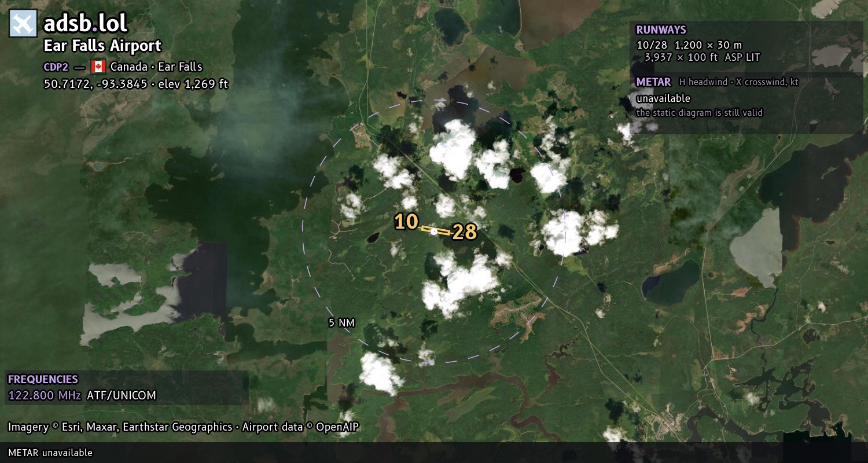
Task: Click the Canada flag icon
Action: (x=98, y=67)
